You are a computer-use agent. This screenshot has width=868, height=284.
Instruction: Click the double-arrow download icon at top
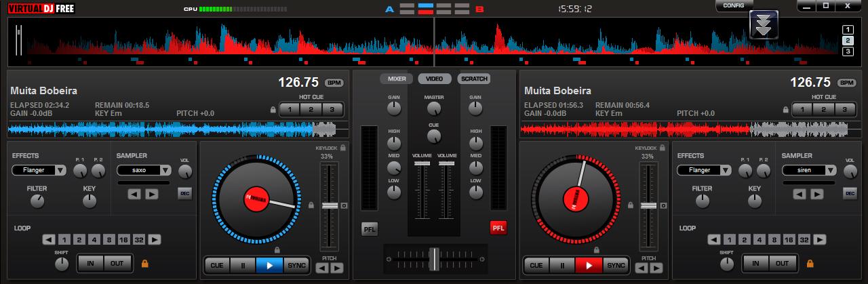coord(763,24)
